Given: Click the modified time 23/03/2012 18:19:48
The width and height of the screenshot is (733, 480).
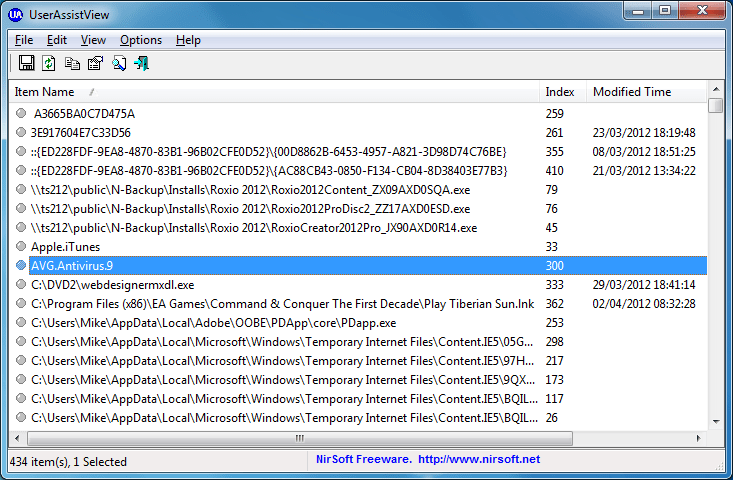Looking at the screenshot, I should coord(644,133).
